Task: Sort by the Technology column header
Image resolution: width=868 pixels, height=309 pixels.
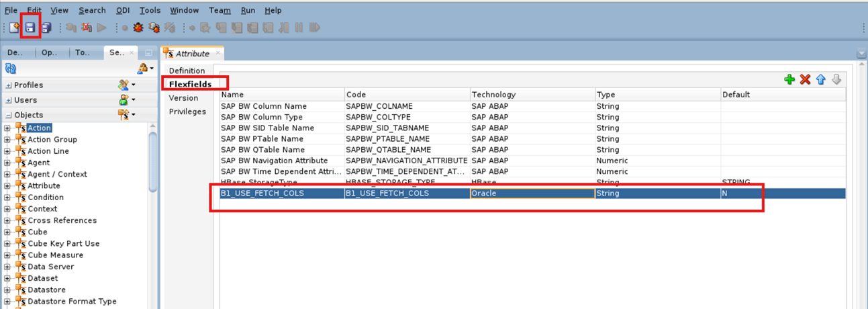Action: tap(532, 95)
